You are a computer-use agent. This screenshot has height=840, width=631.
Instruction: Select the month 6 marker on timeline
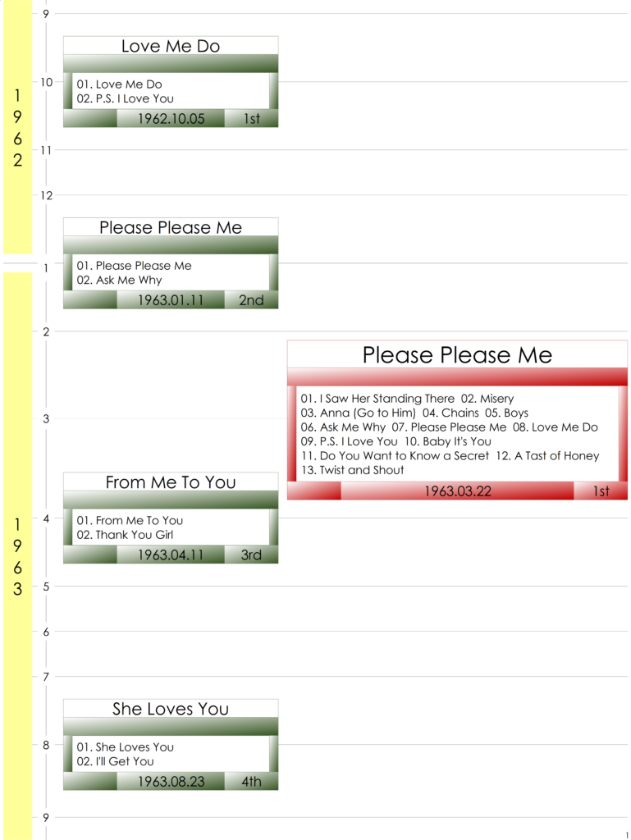[45, 632]
